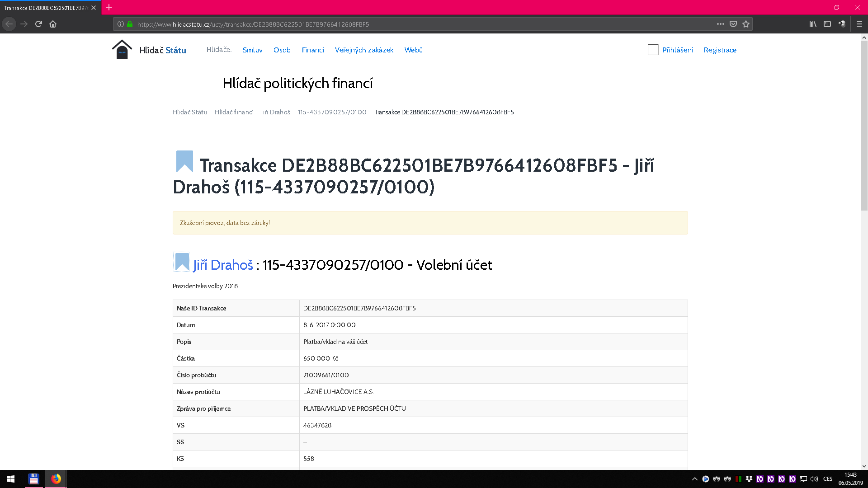
Task: Click the Jiří Drahoš name link in the account heading
Action: (x=223, y=265)
